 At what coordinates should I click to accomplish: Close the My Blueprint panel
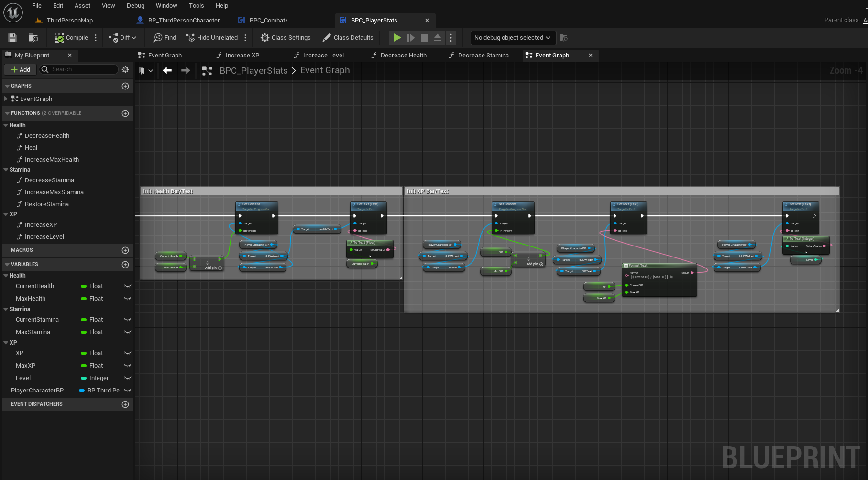(x=70, y=56)
